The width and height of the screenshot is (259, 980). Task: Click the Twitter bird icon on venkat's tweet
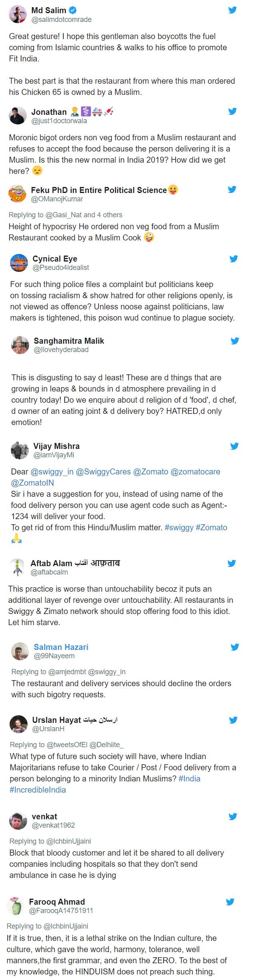click(233, 817)
